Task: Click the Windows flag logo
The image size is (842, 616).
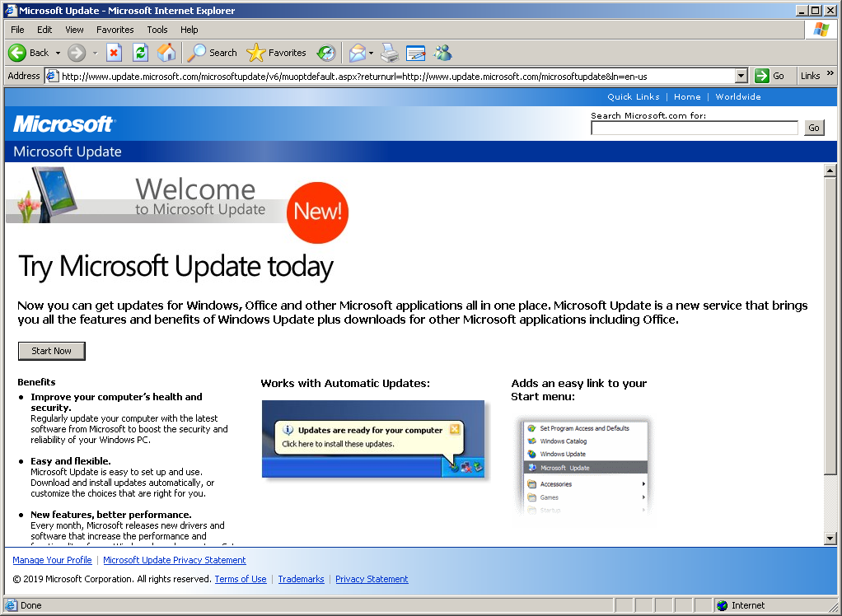Action: 821,30
